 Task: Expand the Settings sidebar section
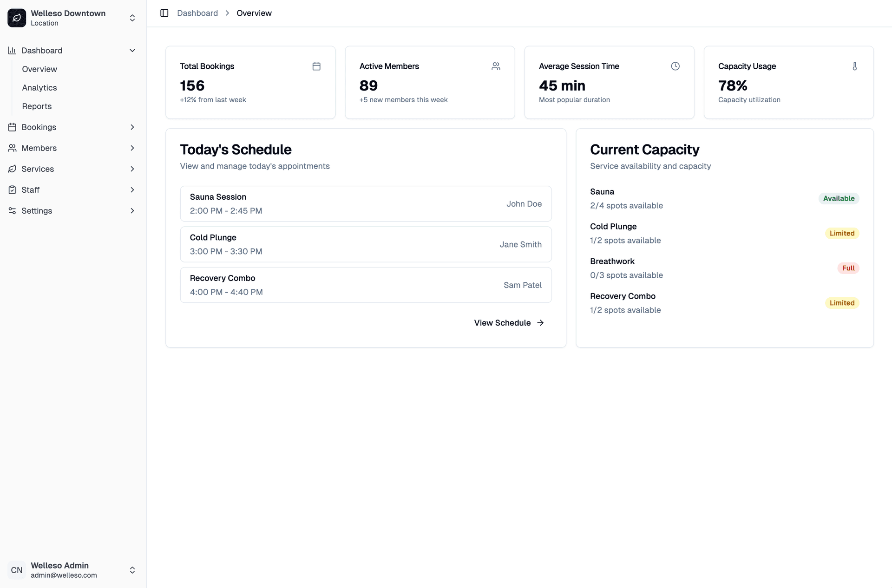coord(132,211)
